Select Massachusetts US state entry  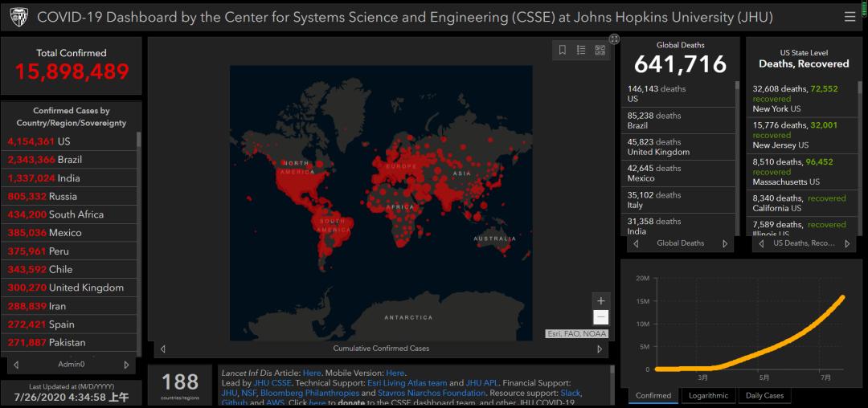point(804,172)
